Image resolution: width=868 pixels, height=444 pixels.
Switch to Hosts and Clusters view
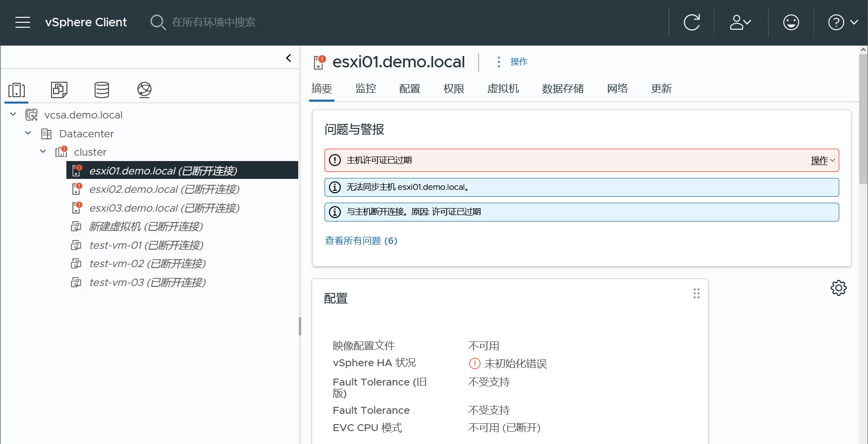pyautogui.click(x=16, y=90)
